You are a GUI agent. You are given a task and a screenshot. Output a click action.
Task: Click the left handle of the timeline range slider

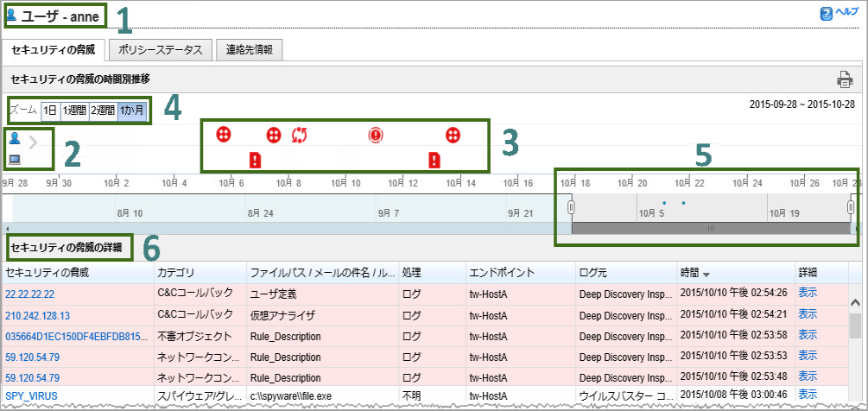(x=570, y=208)
